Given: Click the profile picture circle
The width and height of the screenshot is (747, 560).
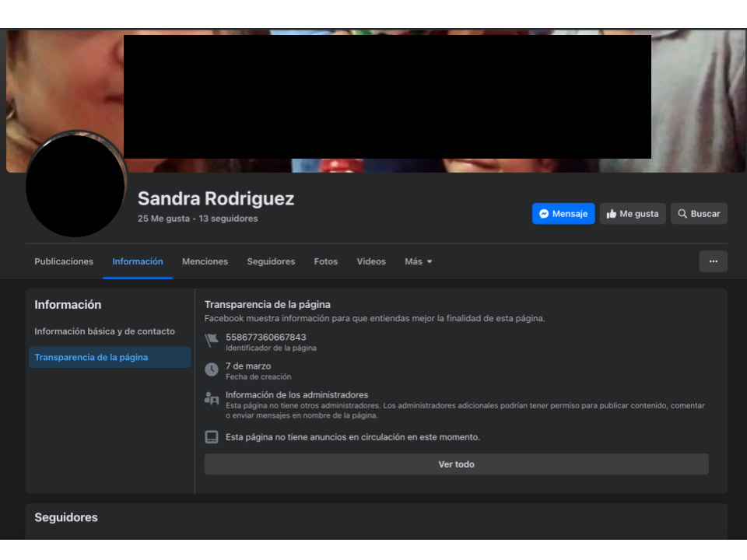Looking at the screenshot, I should pos(75,185).
